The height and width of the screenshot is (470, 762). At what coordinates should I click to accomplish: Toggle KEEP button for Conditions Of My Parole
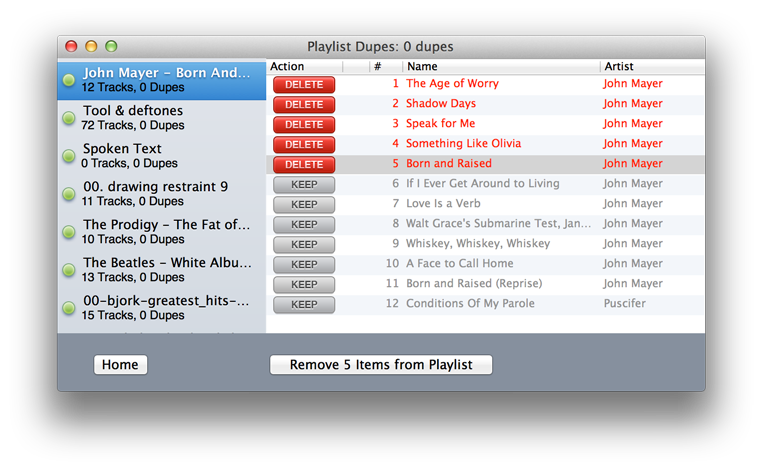304,305
